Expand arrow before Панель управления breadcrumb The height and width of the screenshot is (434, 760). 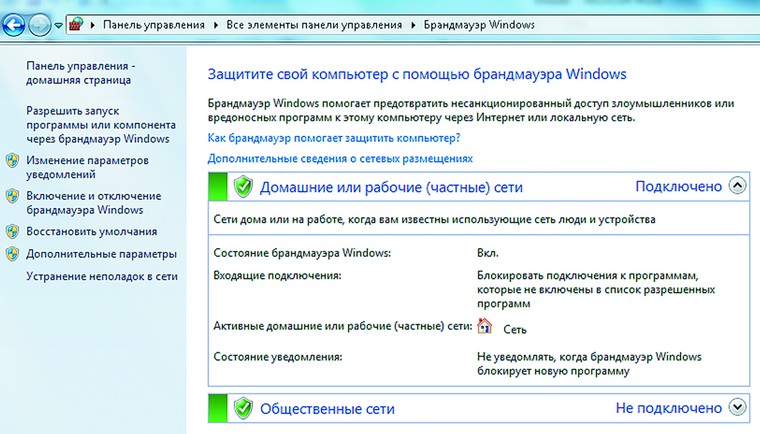pos(93,25)
